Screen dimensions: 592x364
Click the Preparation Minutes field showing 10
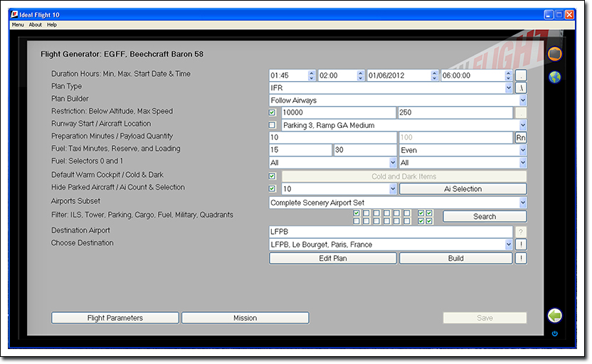click(x=332, y=137)
